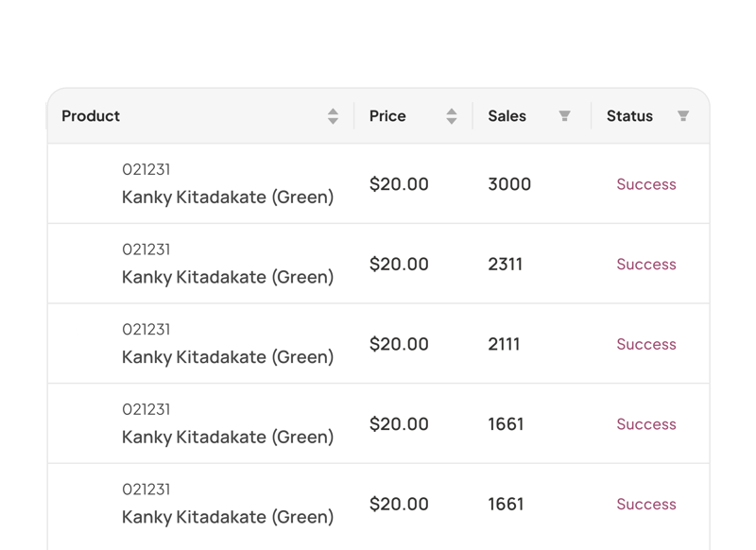Image resolution: width=756 pixels, height=550 pixels.
Task: Click product code 021231 in 2111-sales row
Action: point(146,330)
